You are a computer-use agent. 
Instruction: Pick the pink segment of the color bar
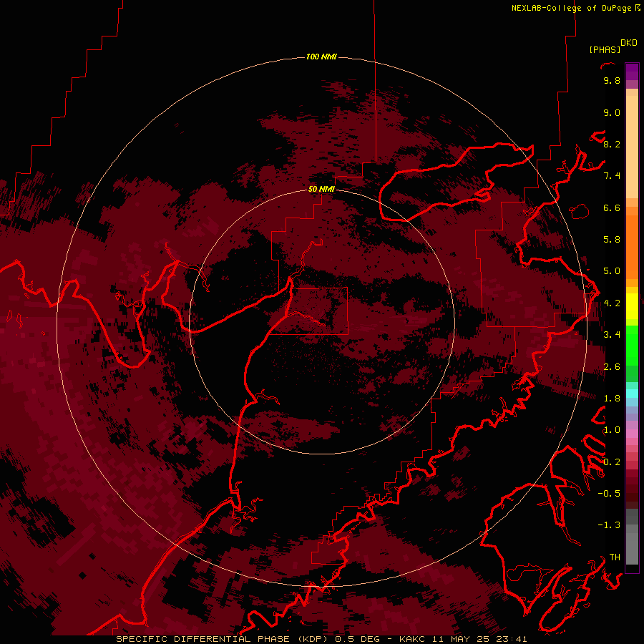[x=632, y=434]
